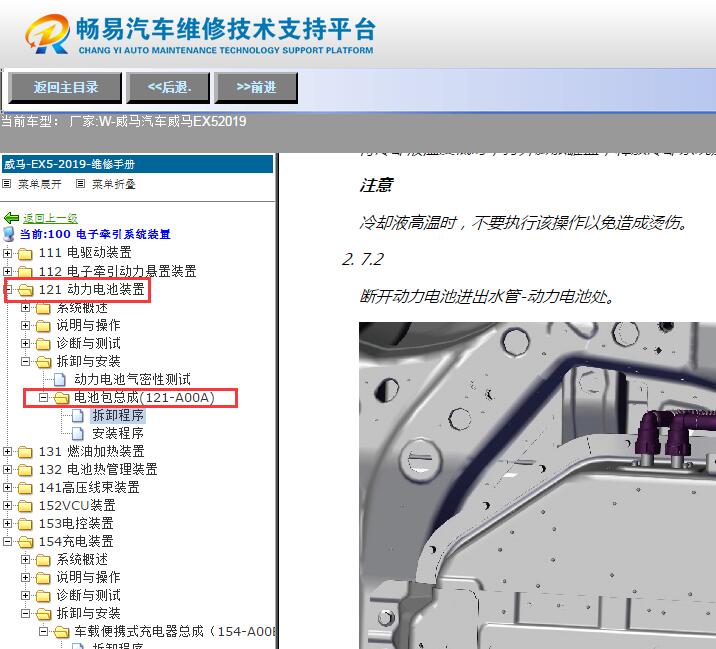The height and width of the screenshot is (649, 716).
Task: Click the 说明与操作 folder icon under 121
Action: click(x=43, y=326)
